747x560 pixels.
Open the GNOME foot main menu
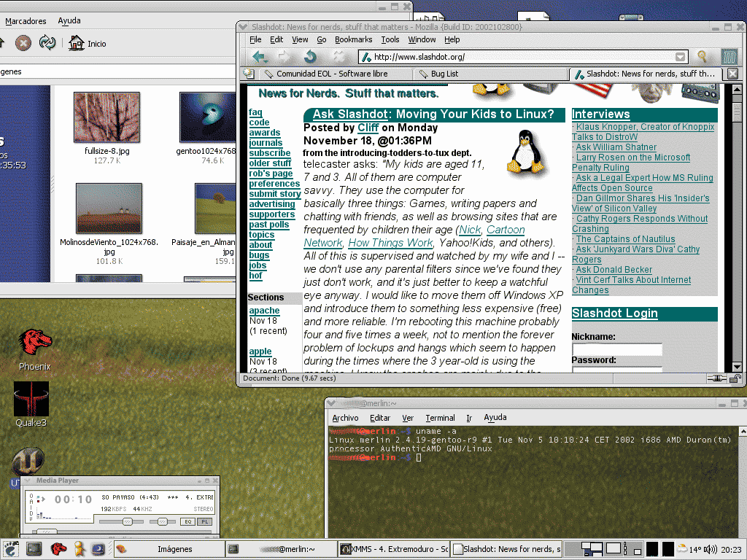point(10,549)
